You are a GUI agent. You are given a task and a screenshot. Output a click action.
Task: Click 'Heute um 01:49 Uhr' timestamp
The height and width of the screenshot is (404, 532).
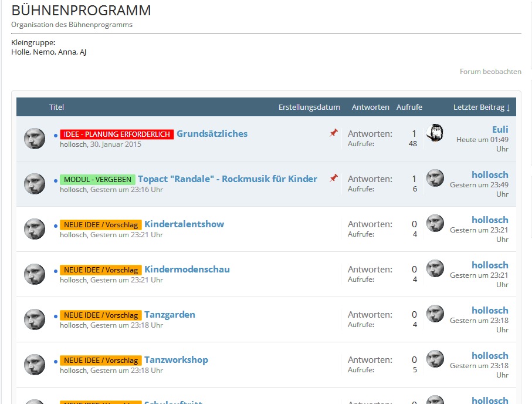pos(482,144)
